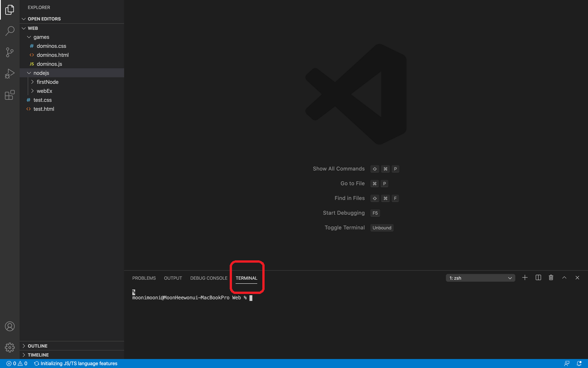The height and width of the screenshot is (368, 588).
Task: Switch to the PROBLEMS tab
Action: click(144, 278)
